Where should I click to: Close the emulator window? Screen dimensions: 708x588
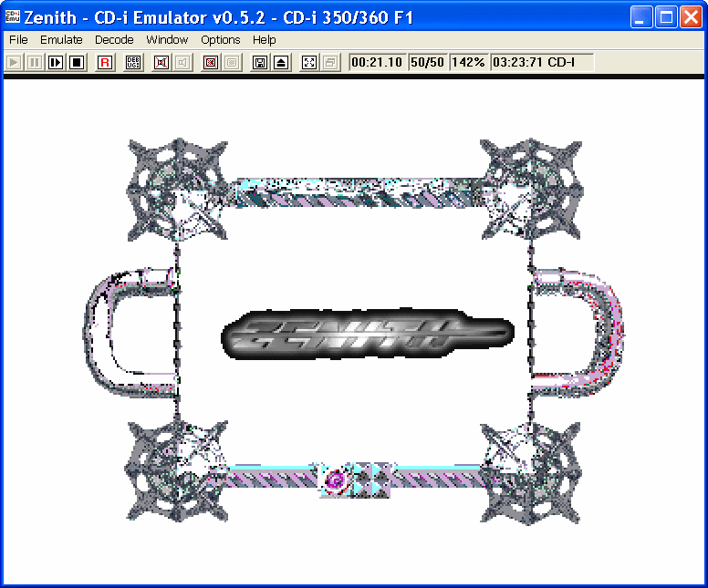pyautogui.click(x=692, y=17)
